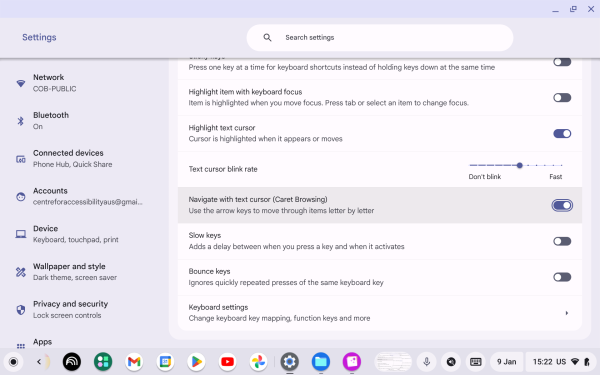Click the COB-PUBLIC network name
The height and width of the screenshot is (375, 600).
tap(54, 89)
